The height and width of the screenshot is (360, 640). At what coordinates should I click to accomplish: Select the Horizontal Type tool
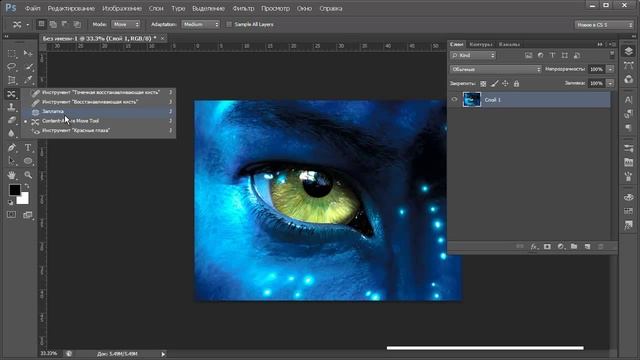(x=28, y=147)
